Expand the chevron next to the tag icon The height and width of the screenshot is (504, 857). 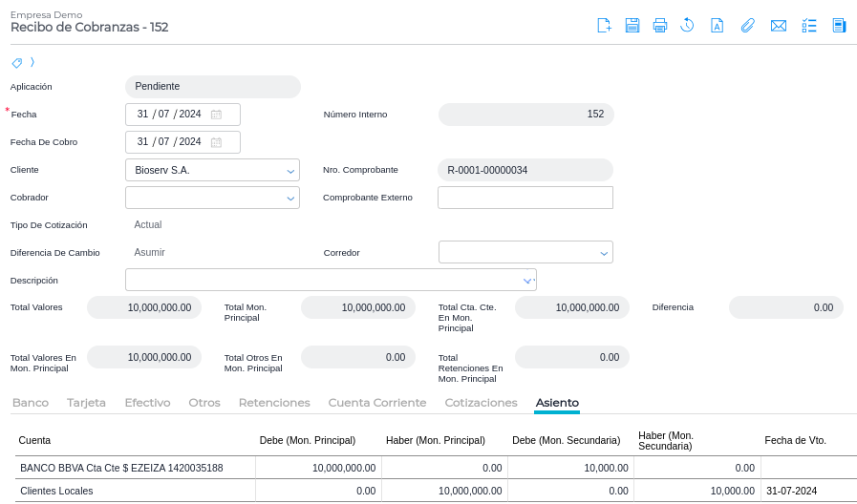point(32,62)
